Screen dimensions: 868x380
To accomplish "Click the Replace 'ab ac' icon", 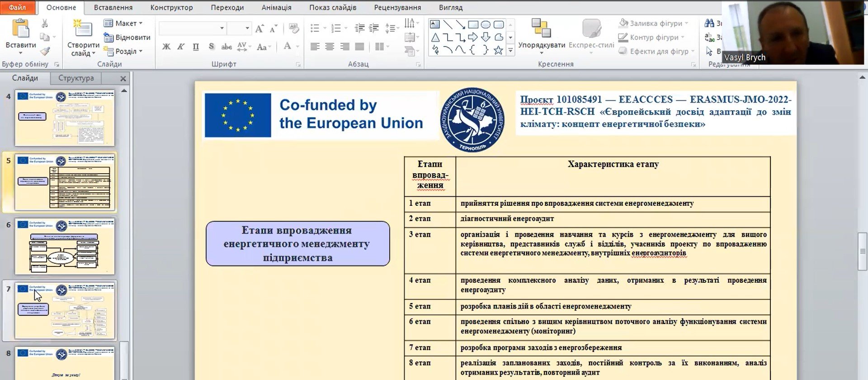I will click(x=709, y=37).
